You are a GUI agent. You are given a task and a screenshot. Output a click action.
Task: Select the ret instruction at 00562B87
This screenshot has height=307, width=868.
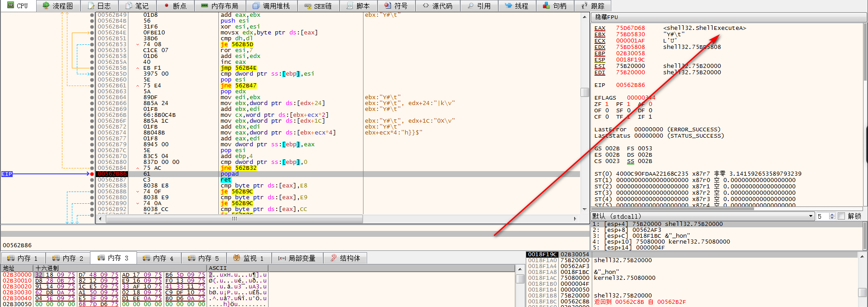pyautogui.click(x=226, y=180)
